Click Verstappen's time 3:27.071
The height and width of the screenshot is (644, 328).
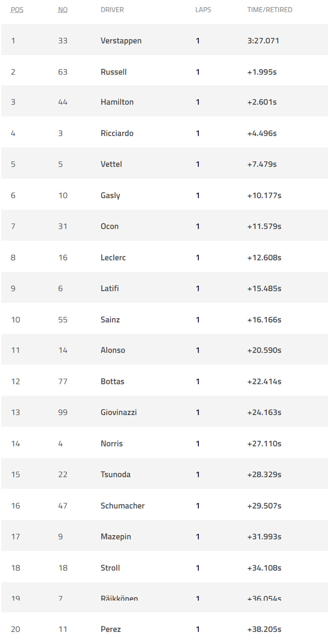(x=263, y=41)
